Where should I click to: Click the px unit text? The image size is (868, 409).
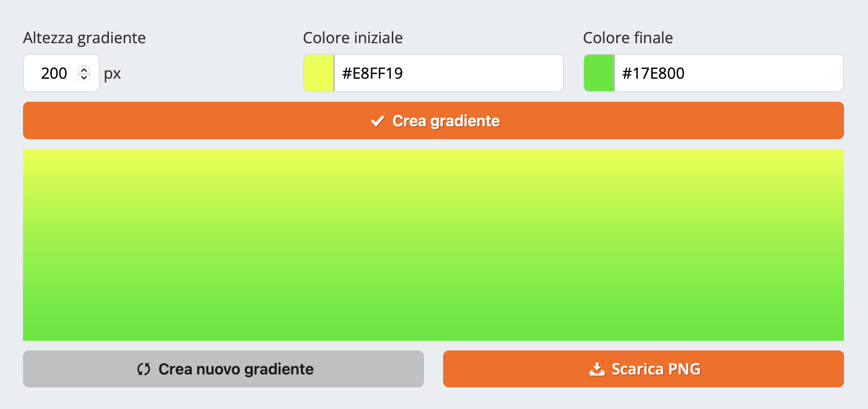(112, 74)
